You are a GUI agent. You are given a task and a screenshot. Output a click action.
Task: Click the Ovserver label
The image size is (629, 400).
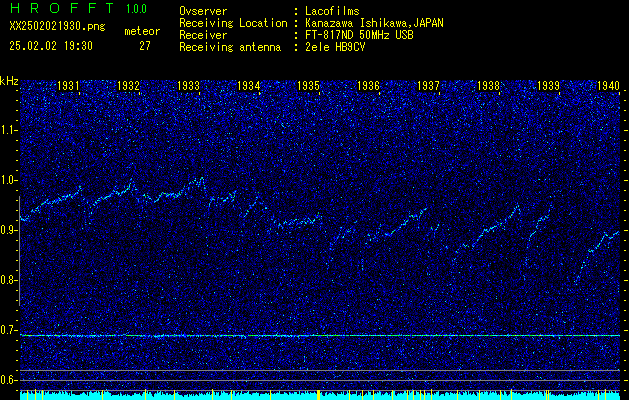click(203, 11)
